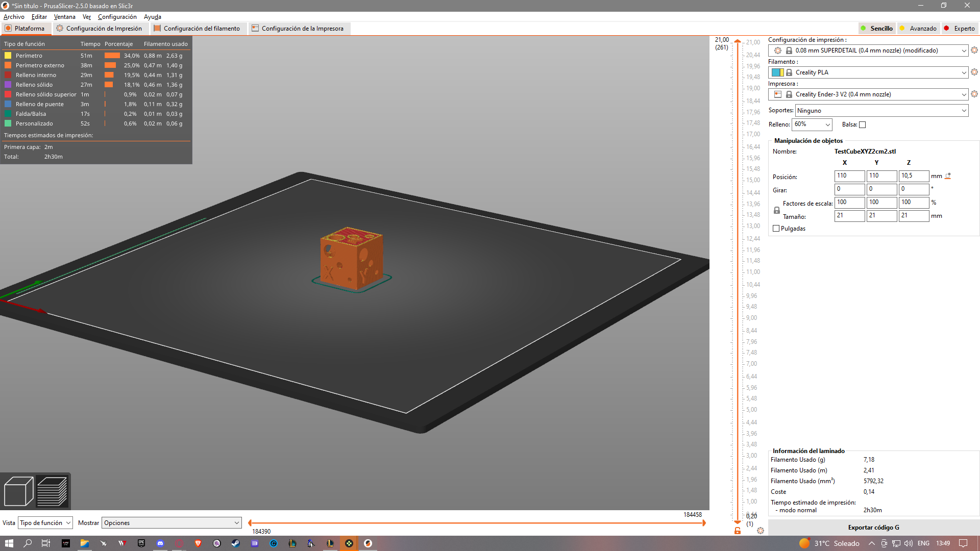
Task: Switch to 3D editor view cube icon
Action: 18,491
